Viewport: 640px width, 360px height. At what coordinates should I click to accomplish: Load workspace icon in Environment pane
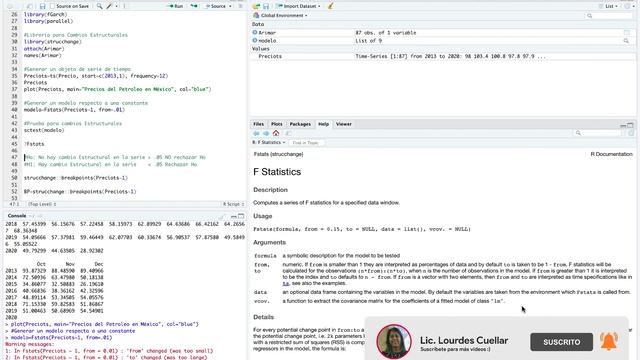point(256,6)
